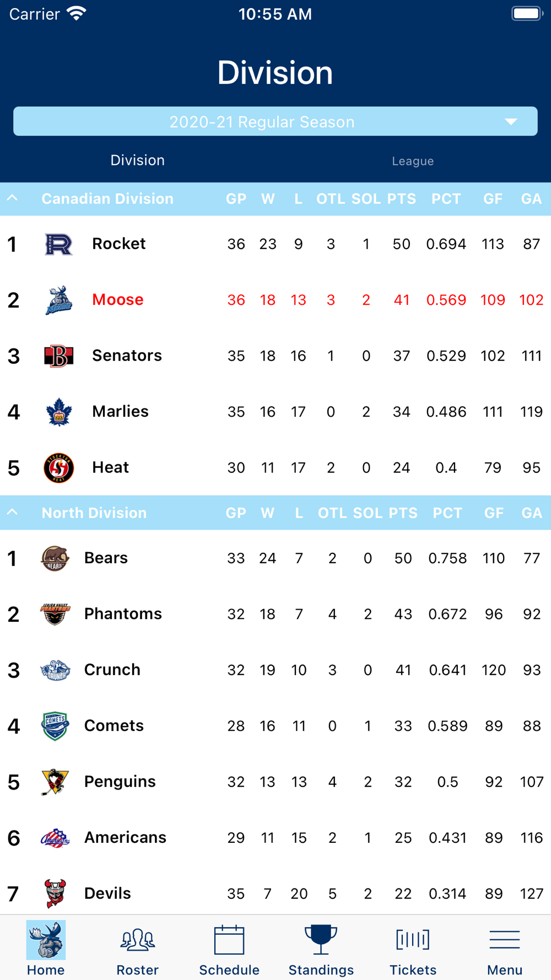This screenshot has height=980, width=551.
Task: Open the Schedule calendar icon
Action: [x=229, y=940]
